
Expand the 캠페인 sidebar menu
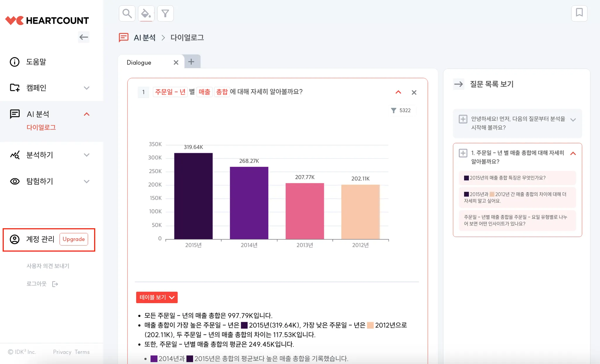point(86,88)
